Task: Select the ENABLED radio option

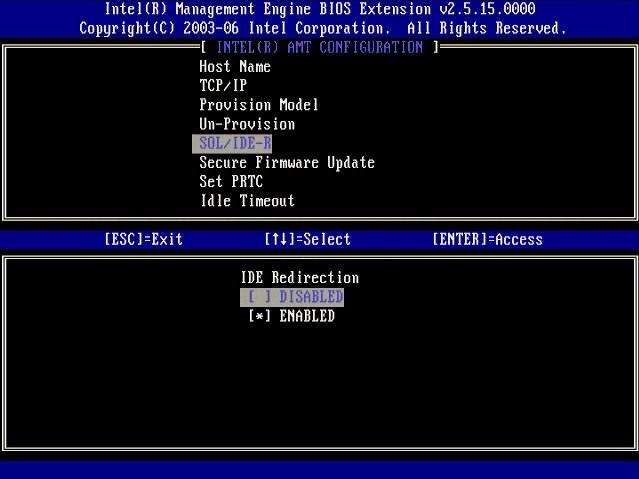Action: coord(292,316)
